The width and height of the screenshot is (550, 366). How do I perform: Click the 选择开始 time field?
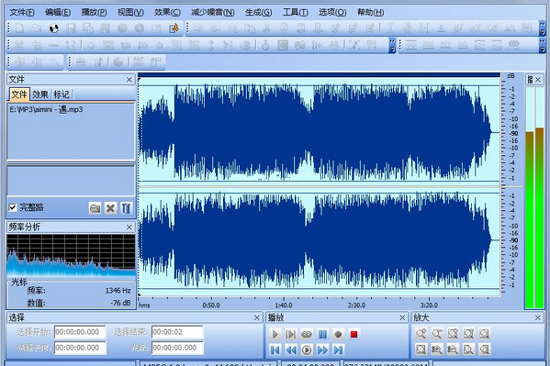tap(80, 332)
